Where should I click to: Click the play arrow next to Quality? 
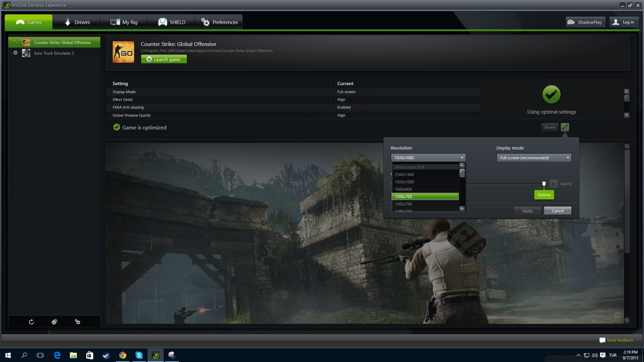click(553, 184)
